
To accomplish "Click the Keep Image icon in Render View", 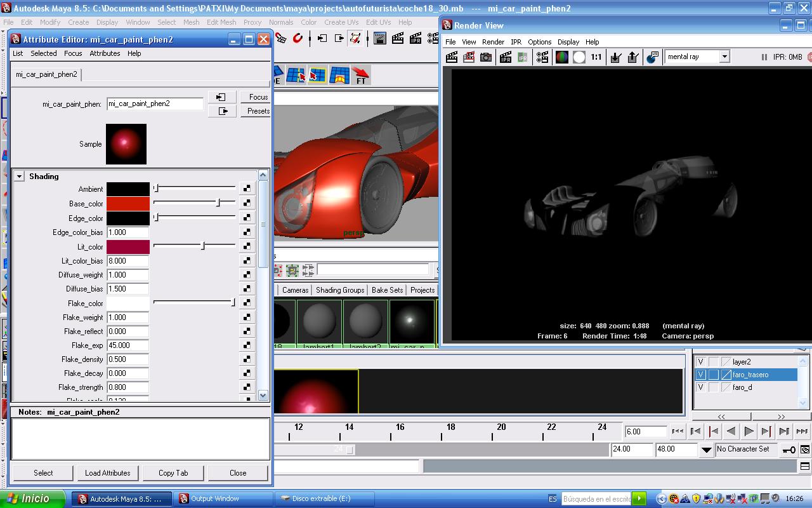I will (x=615, y=57).
